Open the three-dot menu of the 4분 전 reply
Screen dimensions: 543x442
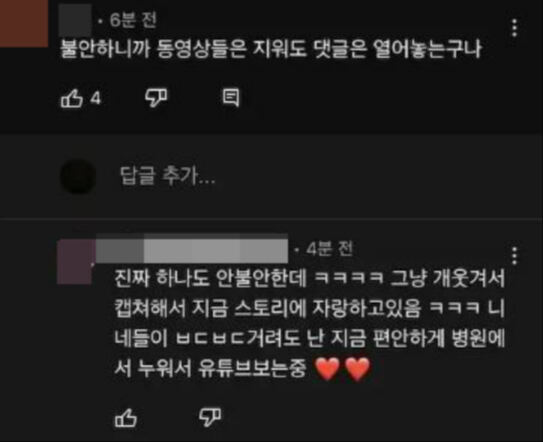click(514, 256)
